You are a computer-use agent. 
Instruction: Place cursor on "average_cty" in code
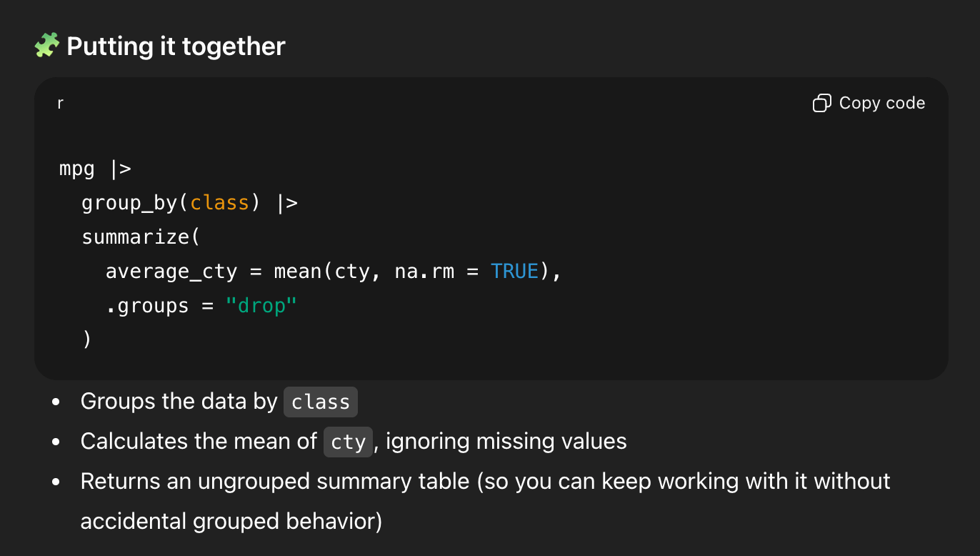[171, 272]
